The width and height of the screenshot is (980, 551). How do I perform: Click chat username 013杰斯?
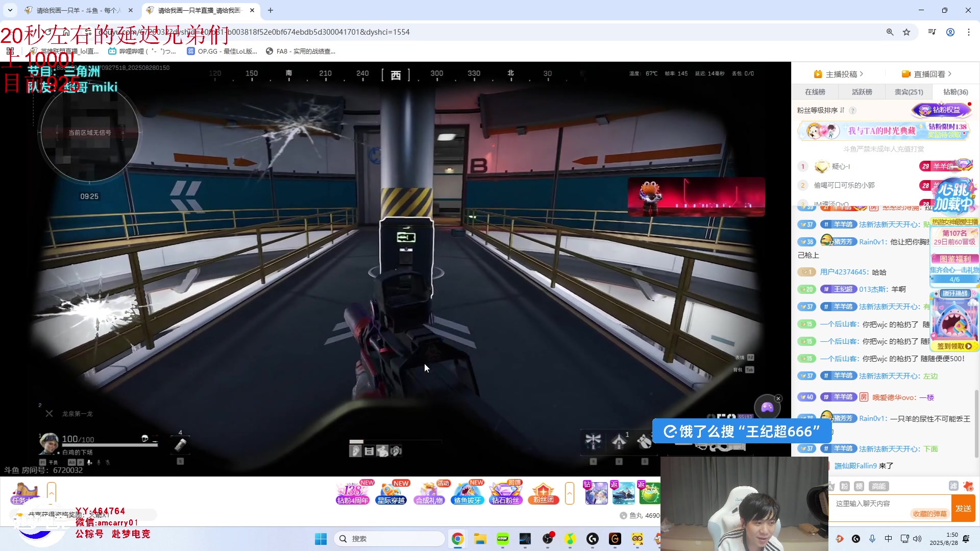pos(873,289)
